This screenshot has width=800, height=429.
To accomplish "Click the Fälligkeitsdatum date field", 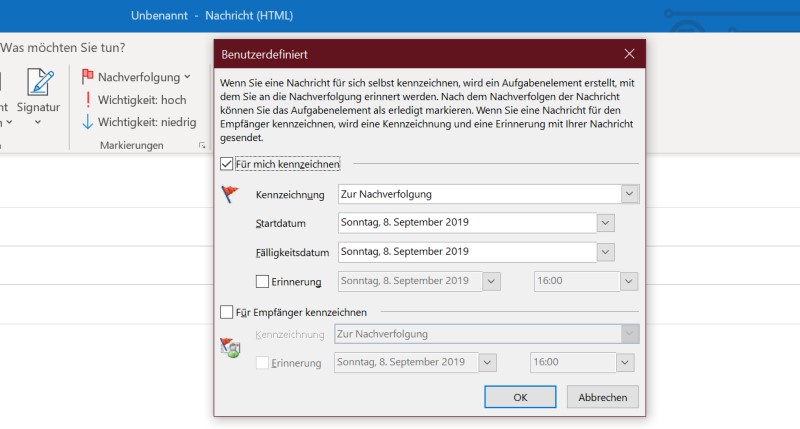I will tap(467, 252).
